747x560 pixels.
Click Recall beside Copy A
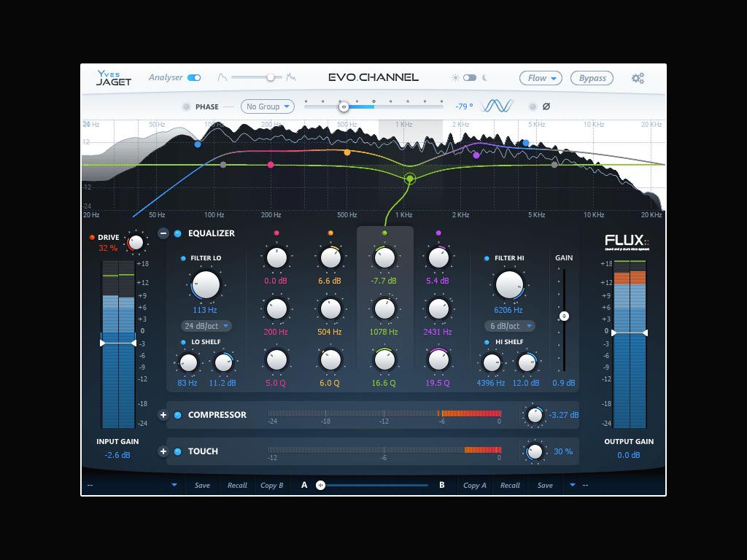click(510, 485)
